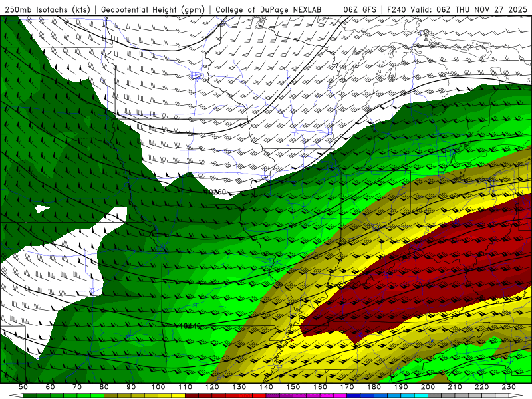Pick the bright magenta swatch just before 170
532x399 pixels.
tap(340, 396)
